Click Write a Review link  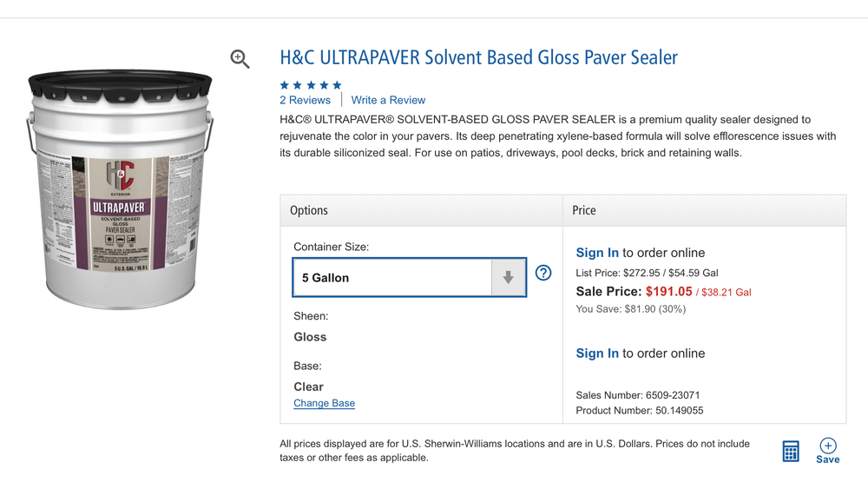388,101
